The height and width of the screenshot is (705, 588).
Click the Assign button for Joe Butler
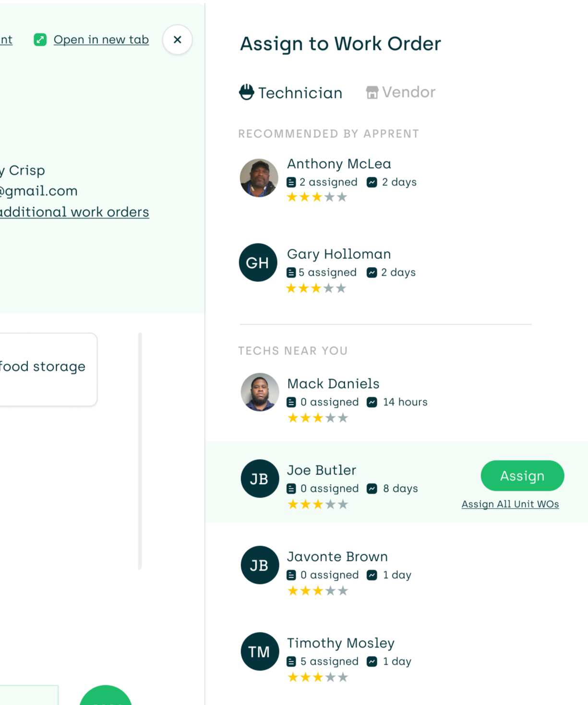[522, 476]
